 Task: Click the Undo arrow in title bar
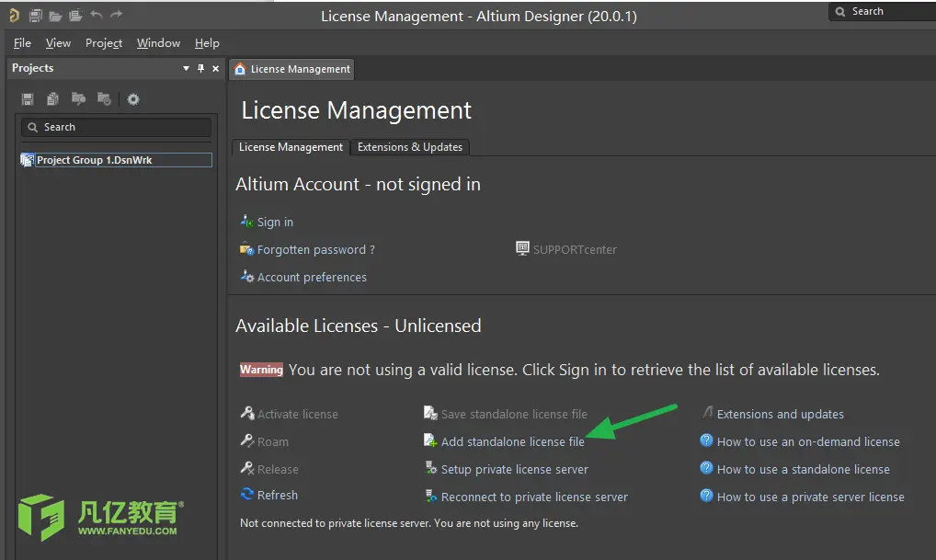[x=97, y=15]
